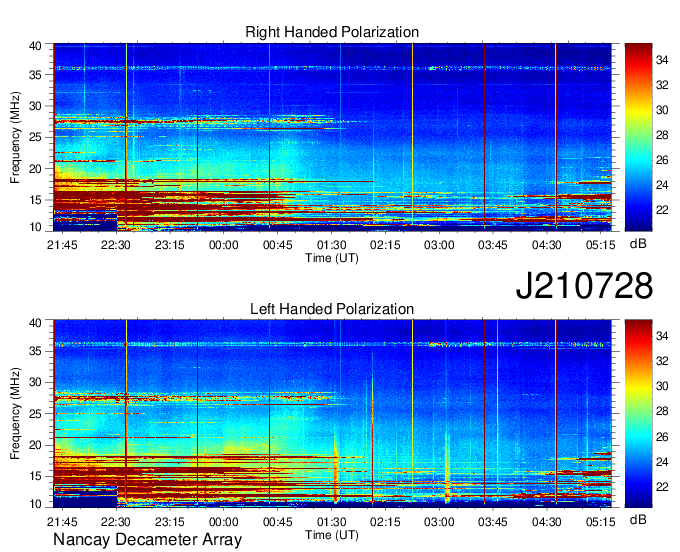Screen dimensions: 680x552
Task: Click the "04:30" time tick on Left Handed plot
Action: click(x=546, y=522)
